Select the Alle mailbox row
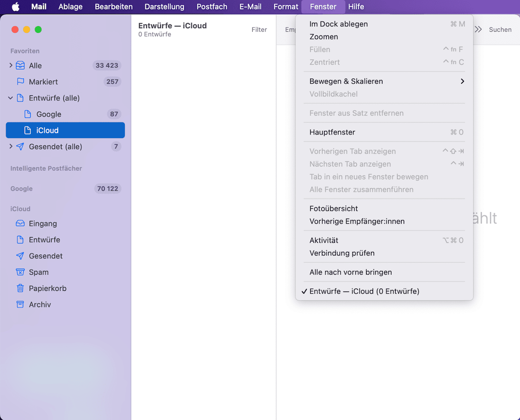 [65, 65]
